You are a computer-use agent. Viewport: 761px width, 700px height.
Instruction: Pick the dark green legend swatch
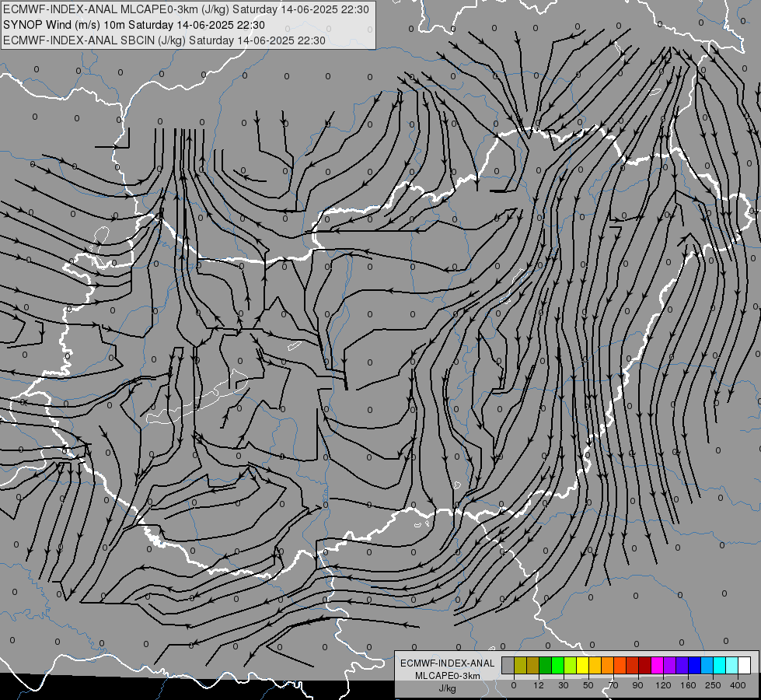pos(546,665)
